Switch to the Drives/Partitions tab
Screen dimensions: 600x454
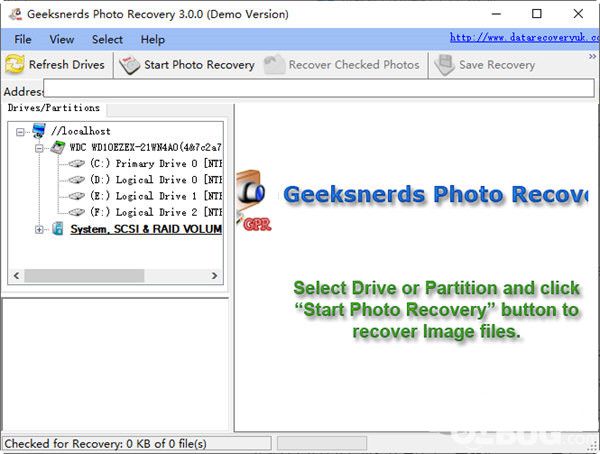pos(54,108)
